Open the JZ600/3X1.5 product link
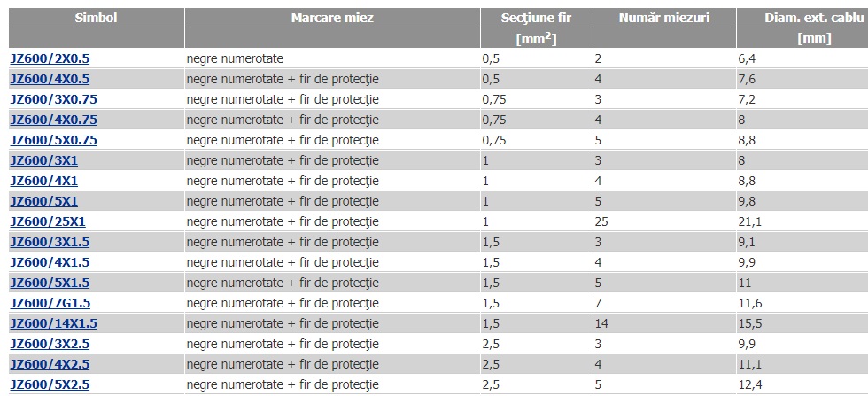This screenshot has height=396, width=868. pos(50,242)
